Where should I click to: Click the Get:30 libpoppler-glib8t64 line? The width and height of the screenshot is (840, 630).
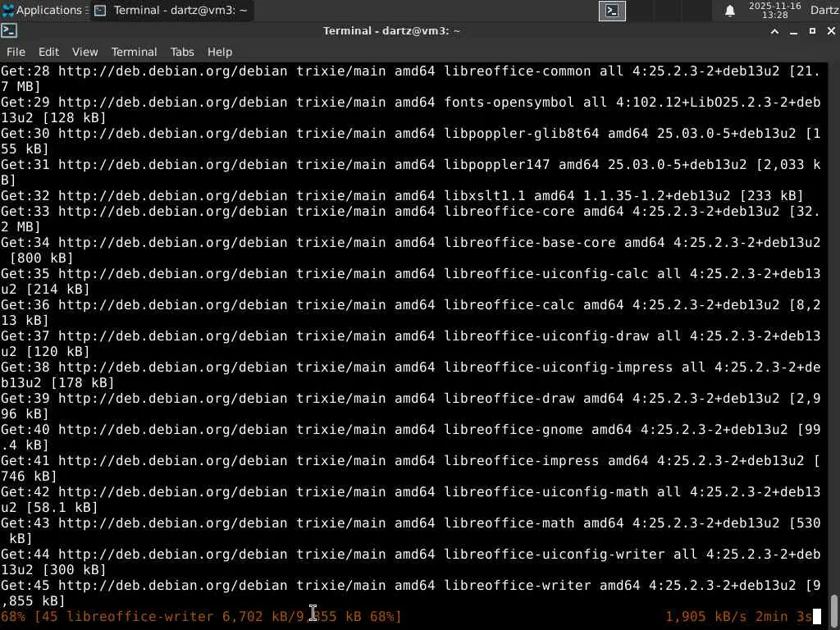[410, 141]
